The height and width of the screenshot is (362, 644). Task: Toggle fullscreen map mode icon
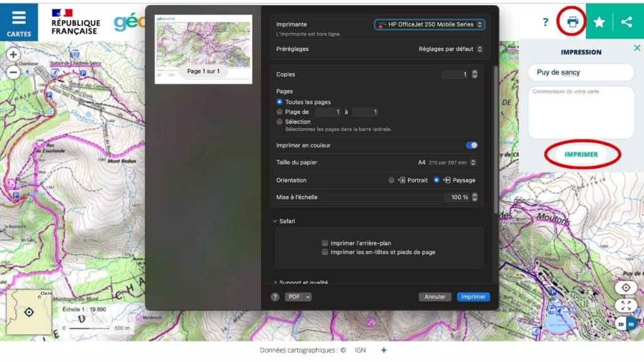(625, 305)
